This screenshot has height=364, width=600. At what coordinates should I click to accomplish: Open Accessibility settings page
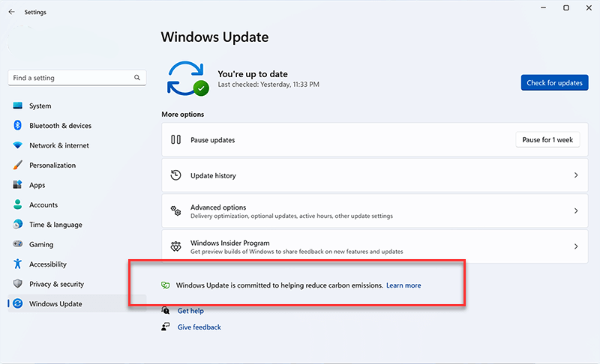[77, 264]
